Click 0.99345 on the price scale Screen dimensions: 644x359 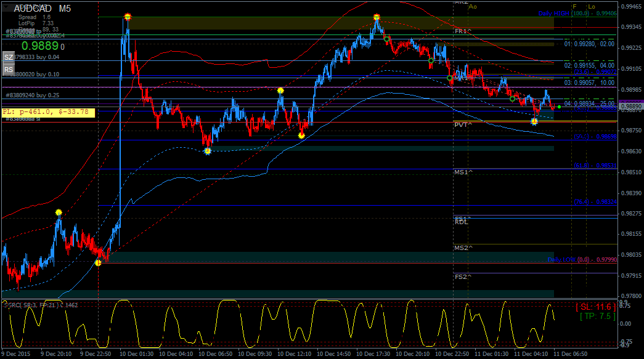coord(631,27)
